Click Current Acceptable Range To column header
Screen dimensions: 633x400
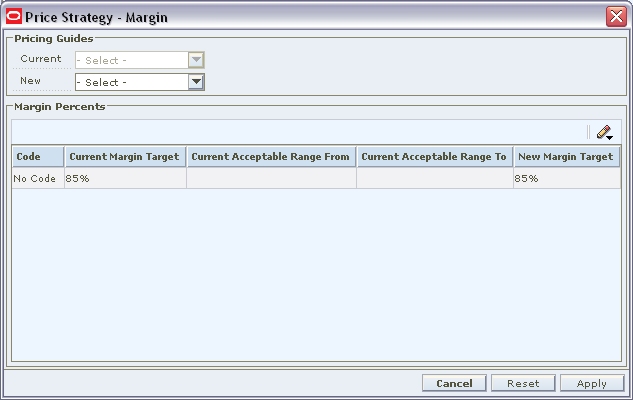[x=435, y=157]
